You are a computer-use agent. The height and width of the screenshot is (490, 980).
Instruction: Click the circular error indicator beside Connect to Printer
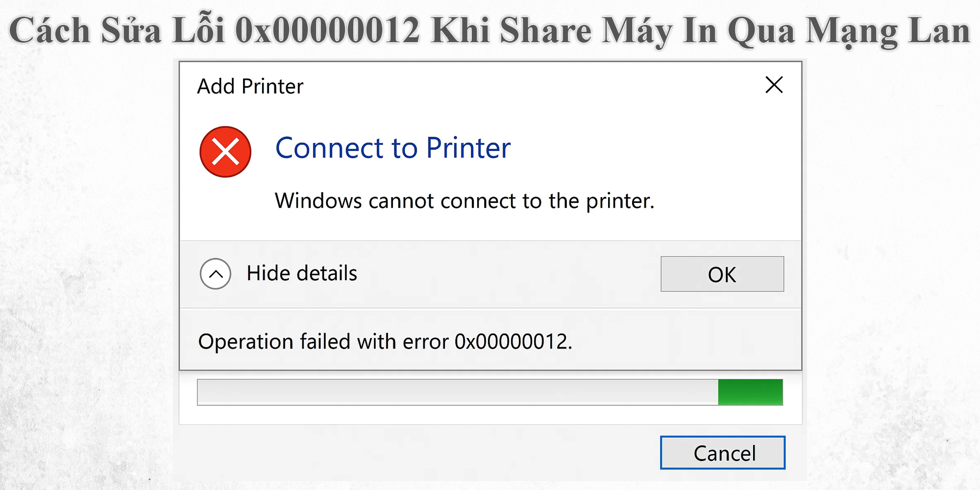point(225,152)
